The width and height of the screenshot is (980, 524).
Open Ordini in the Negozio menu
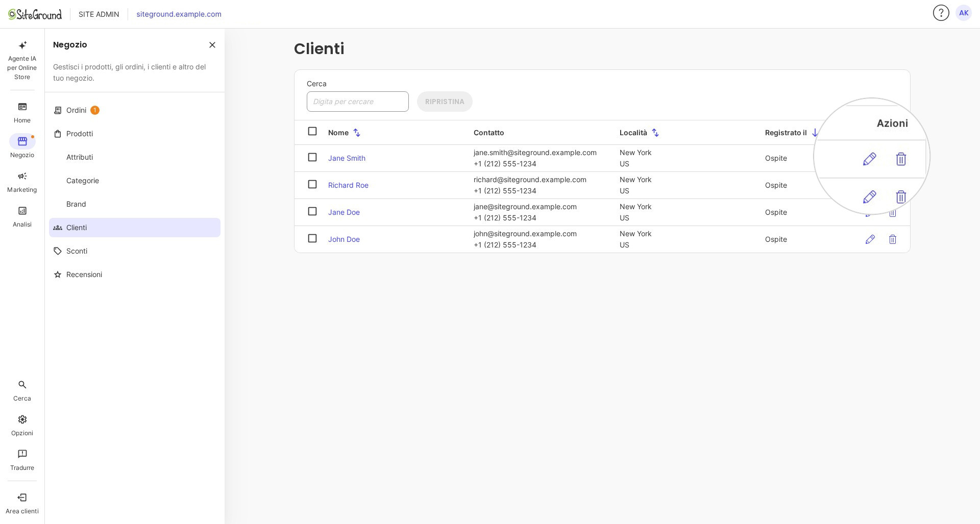(135, 110)
